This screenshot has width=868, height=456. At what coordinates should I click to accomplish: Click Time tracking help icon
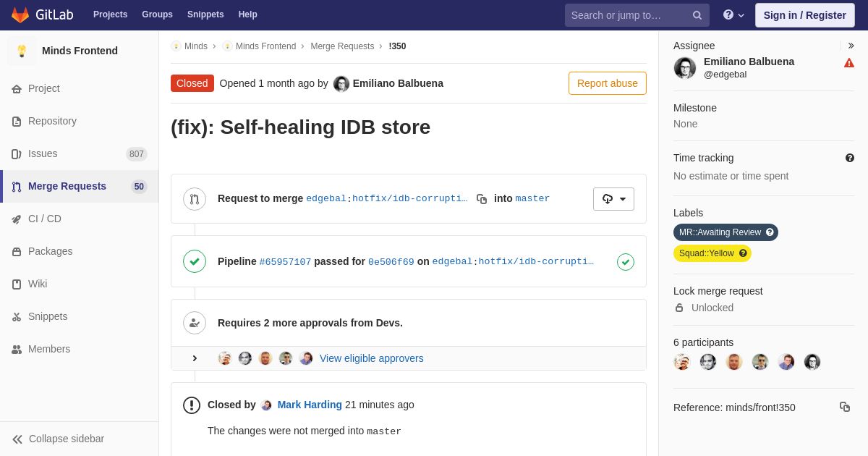(850, 158)
